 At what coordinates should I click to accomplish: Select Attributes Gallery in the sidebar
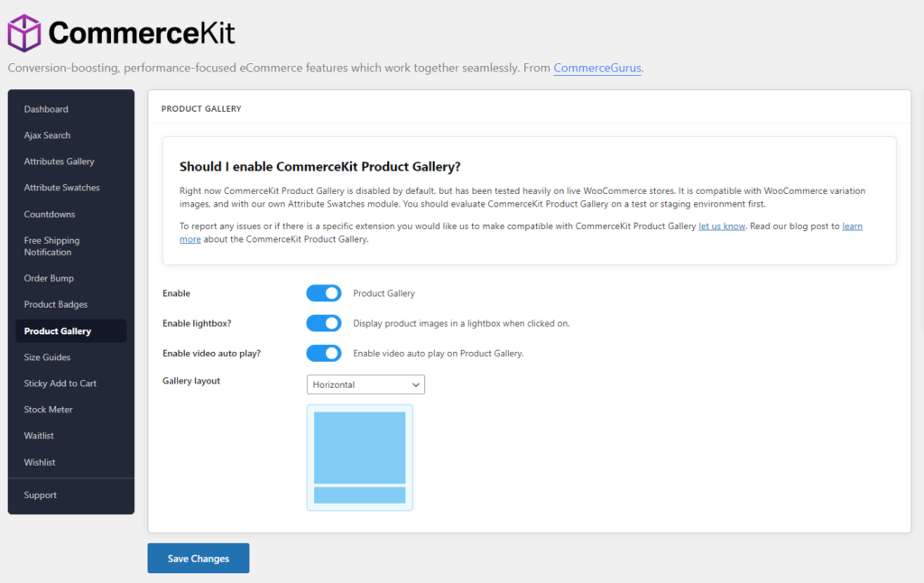tap(56, 161)
